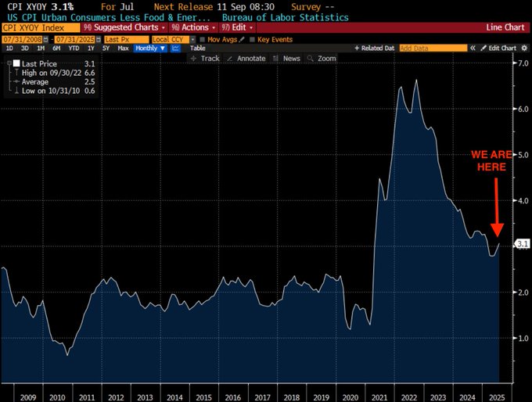The image size is (532, 402).
Task: Select the 5Y time range
Action: [x=106, y=48]
